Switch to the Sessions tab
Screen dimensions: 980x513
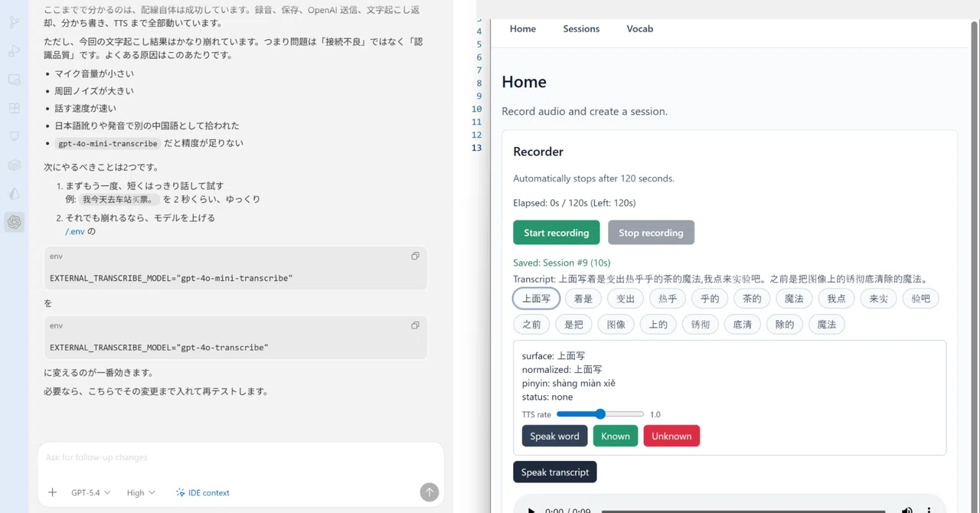(x=581, y=29)
